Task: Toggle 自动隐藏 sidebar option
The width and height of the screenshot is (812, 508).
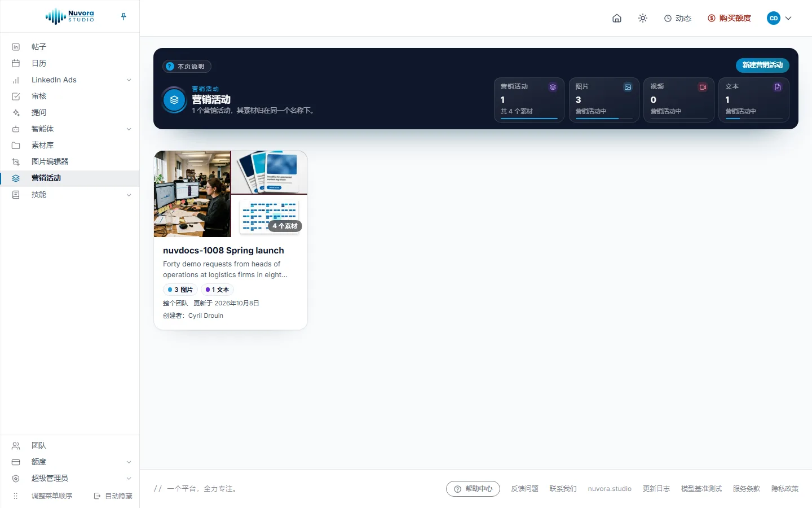Action: pos(113,496)
